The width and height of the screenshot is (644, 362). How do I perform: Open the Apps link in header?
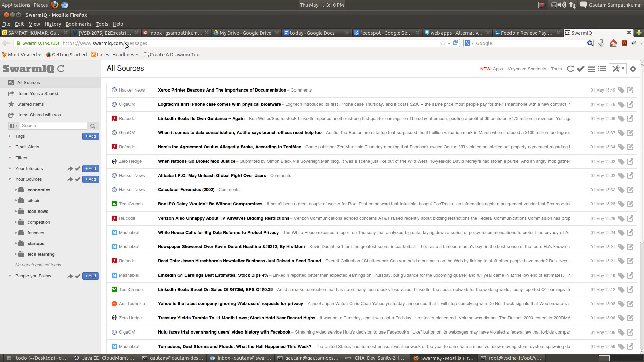point(498,69)
